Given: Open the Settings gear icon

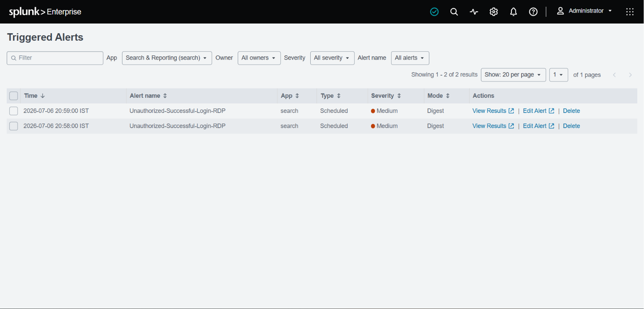Looking at the screenshot, I should (x=493, y=12).
